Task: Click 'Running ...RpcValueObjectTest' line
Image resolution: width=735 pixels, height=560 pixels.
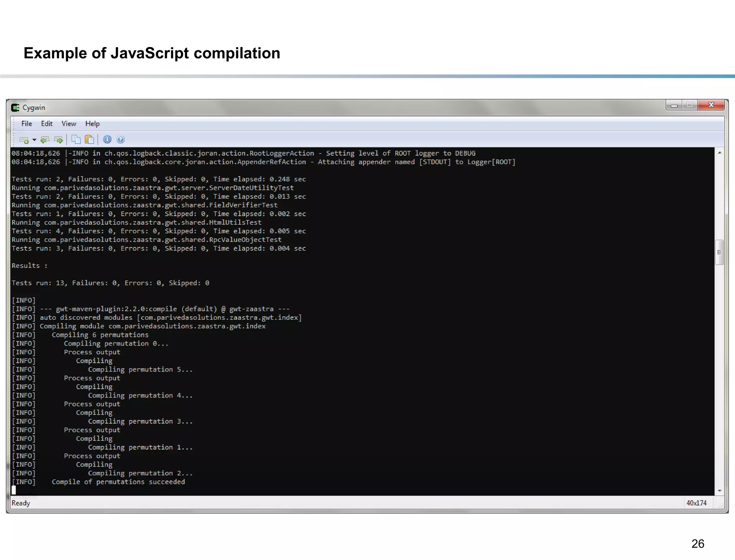Action: (x=147, y=240)
